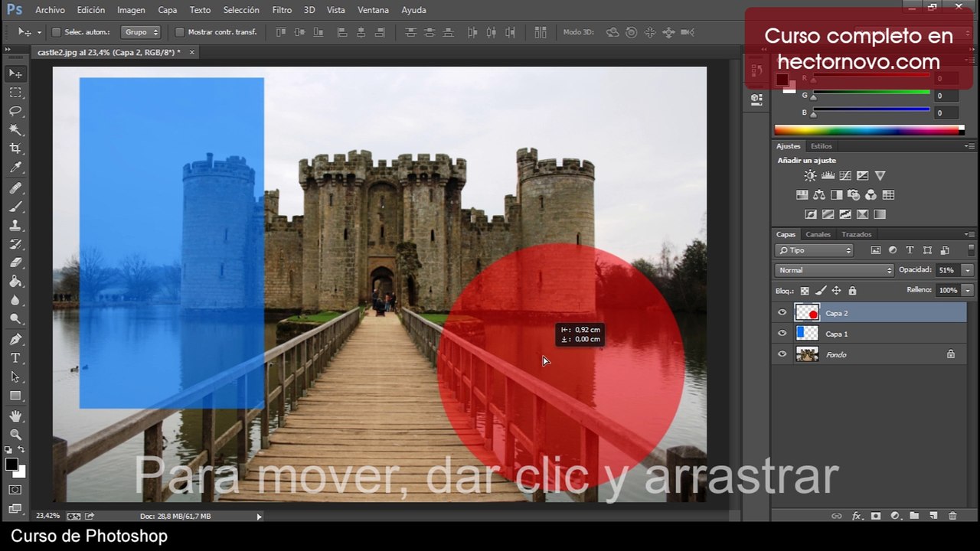Hide the Capa 1 layer

pyautogui.click(x=782, y=334)
